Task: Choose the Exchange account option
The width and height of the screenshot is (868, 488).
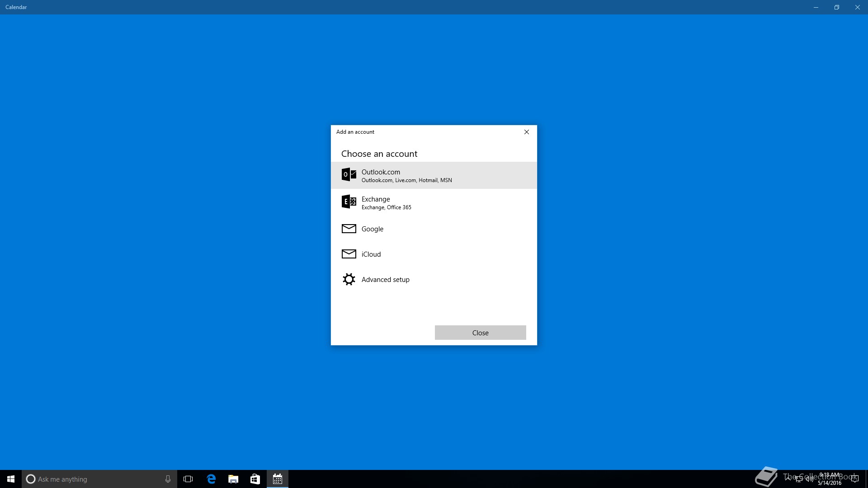Action: 434,202
